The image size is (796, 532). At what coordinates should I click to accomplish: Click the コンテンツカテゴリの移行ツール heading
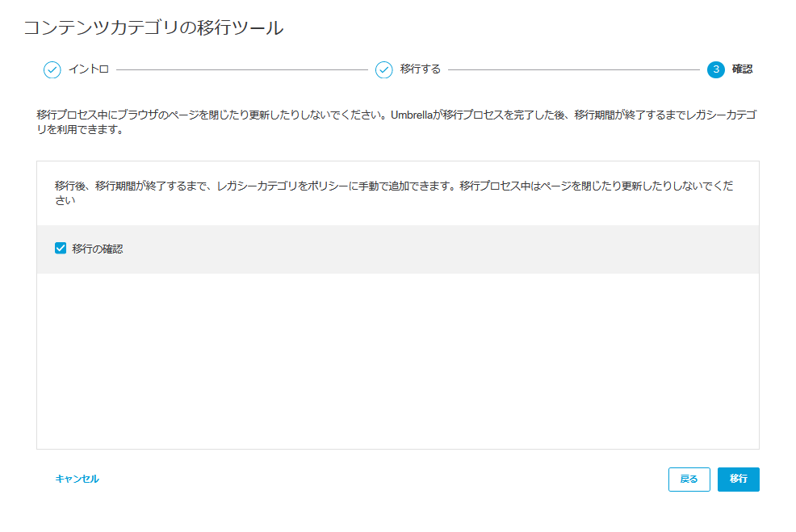pos(153,27)
